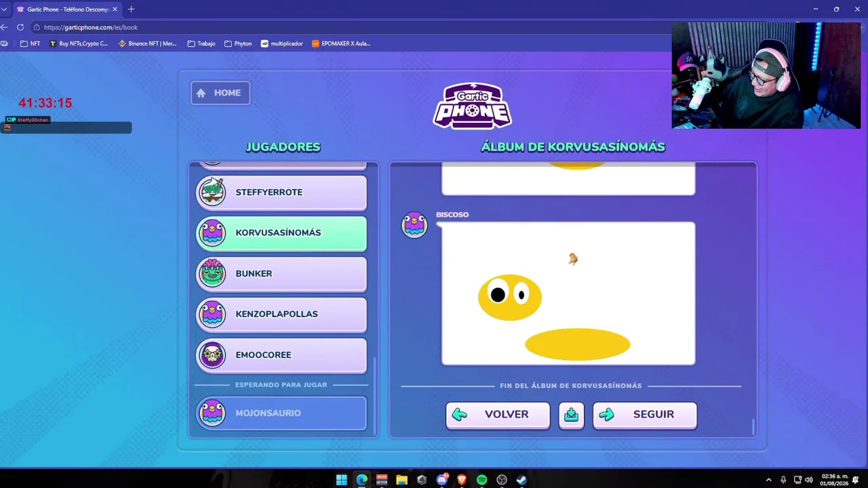Open the Buy NFTs, Crypto bookmark
This screenshot has height=488, width=868.
[79, 43]
